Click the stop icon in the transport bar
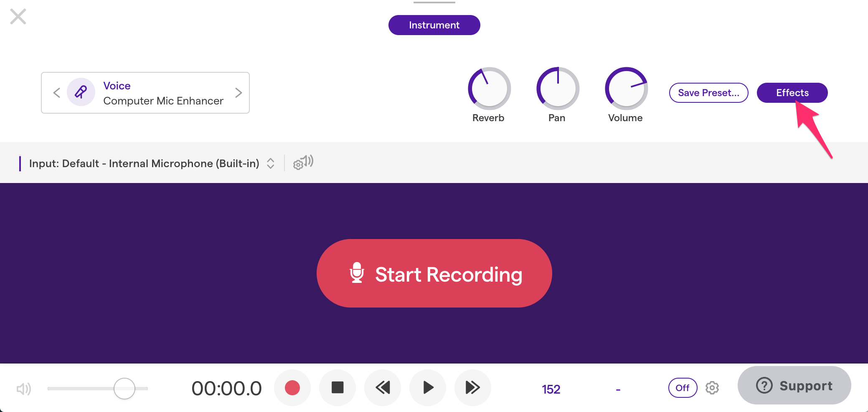The height and width of the screenshot is (412, 868). [337, 388]
